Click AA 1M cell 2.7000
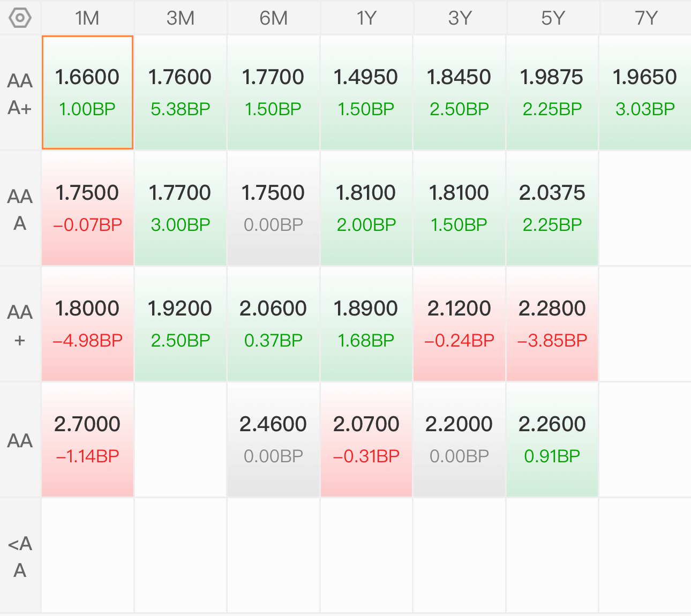 coord(87,439)
